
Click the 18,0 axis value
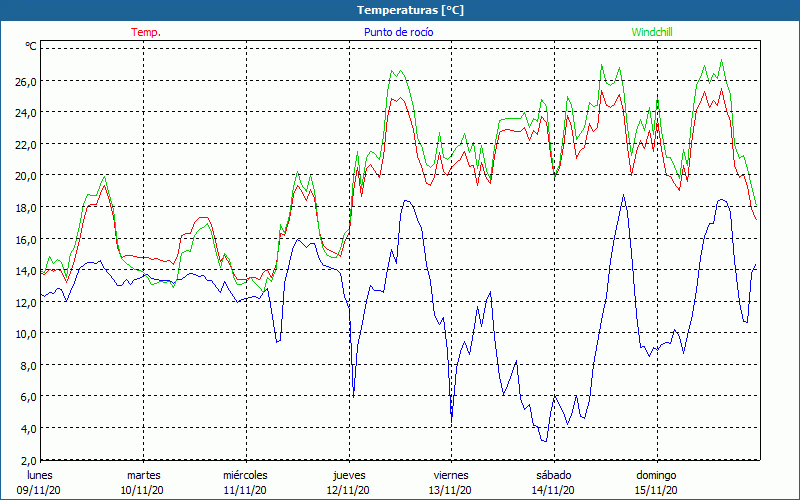25,208
